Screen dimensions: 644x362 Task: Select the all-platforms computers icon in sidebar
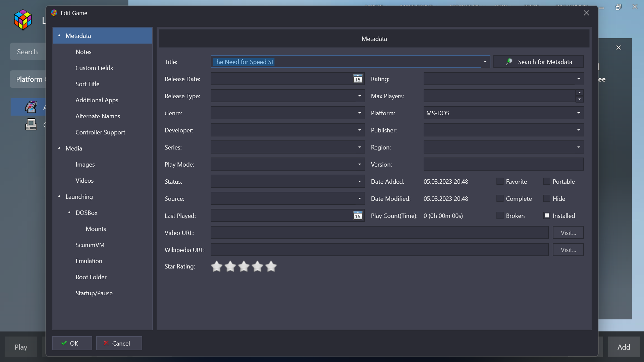pyautogui.click(x=31, y=107)
